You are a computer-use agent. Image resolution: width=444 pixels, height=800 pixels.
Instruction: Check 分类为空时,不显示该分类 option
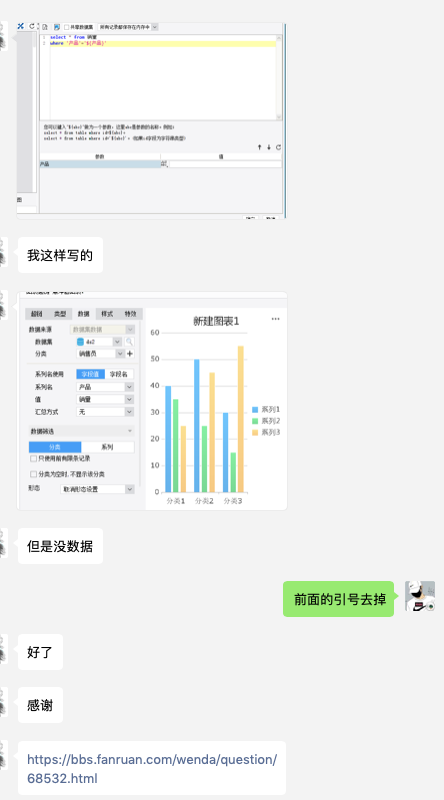pyautogui.click(x=34, y=474)
